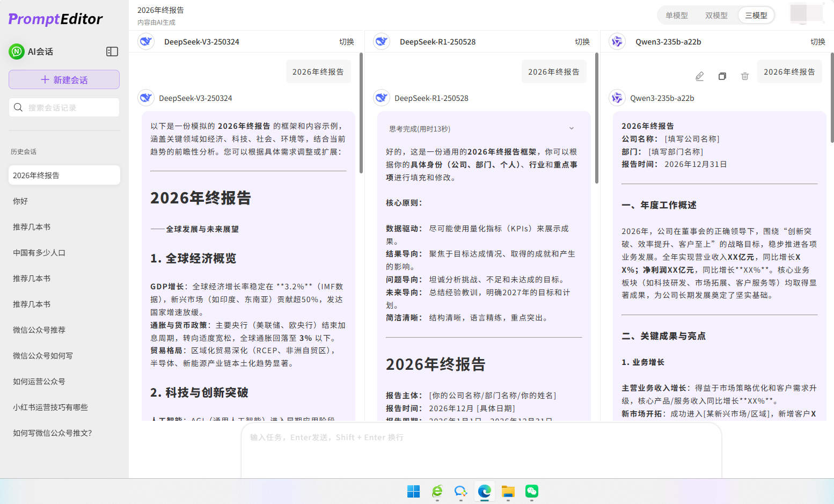Viewport: 834px width, 504px height.
Task: Delete Qwen3's answer via the trash icon
Action: point(744,76)
